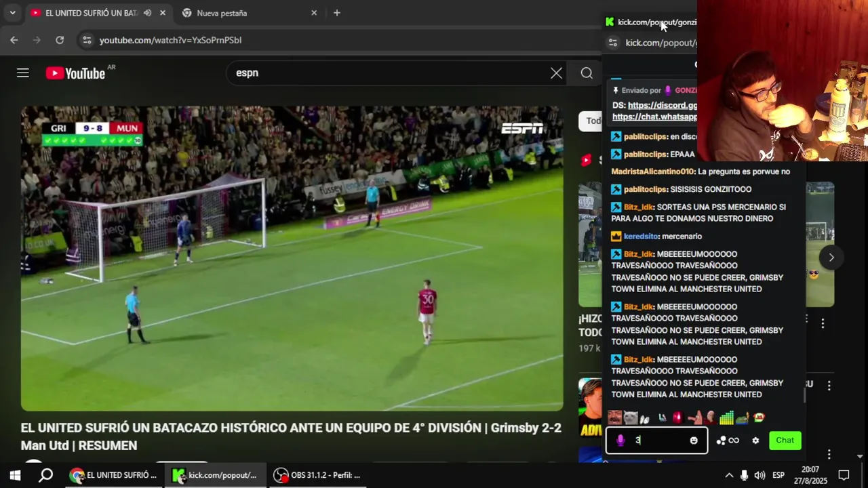The height and width of the screenshot is (488, 868).
Task: Insert the laughing man emote
Action: click(615, 418)
